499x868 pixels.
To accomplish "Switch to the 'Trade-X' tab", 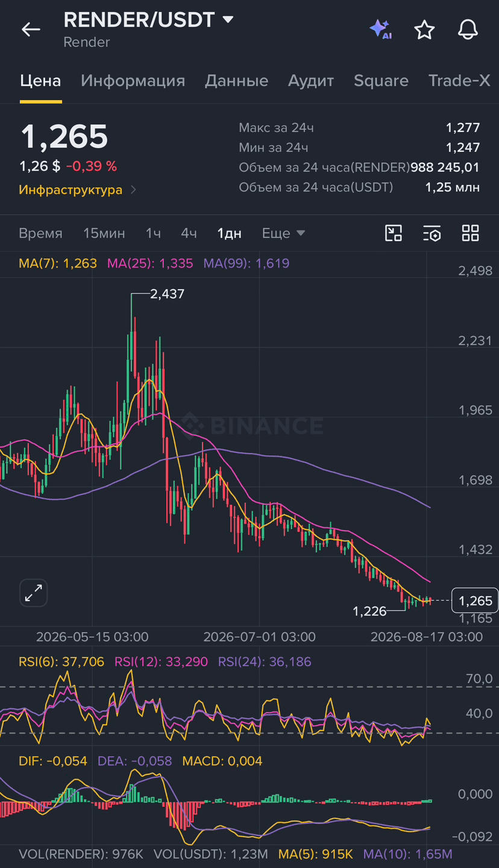I will (x=459, y=81).
